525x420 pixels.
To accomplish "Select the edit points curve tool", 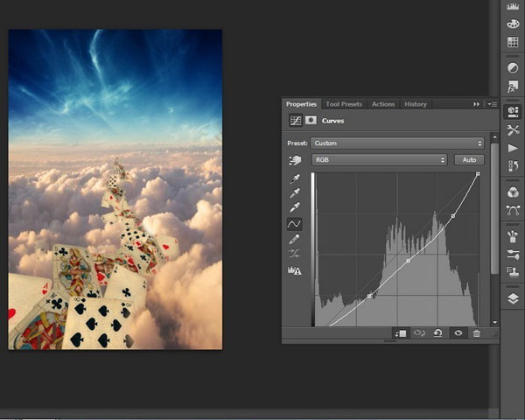I will (294, 224).
